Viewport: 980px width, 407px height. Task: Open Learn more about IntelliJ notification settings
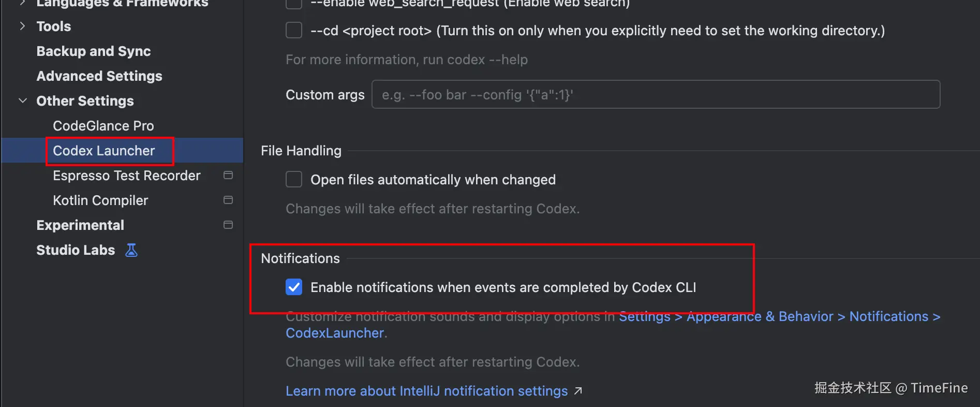pyautogui.click(x=426, y=391)
